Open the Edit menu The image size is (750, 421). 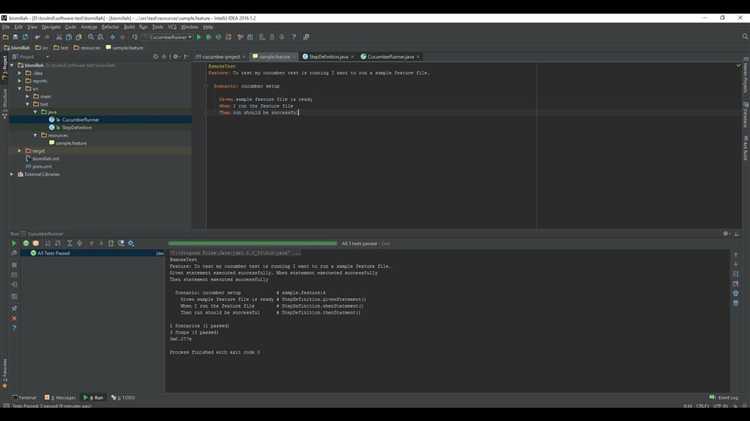[x=18, y=27]
